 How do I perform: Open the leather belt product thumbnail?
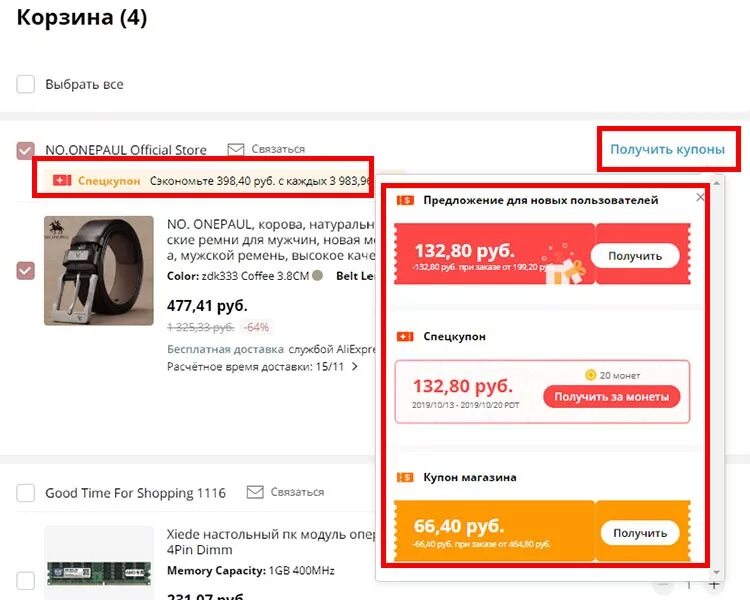pyautogui.click(x=99, y=270)
